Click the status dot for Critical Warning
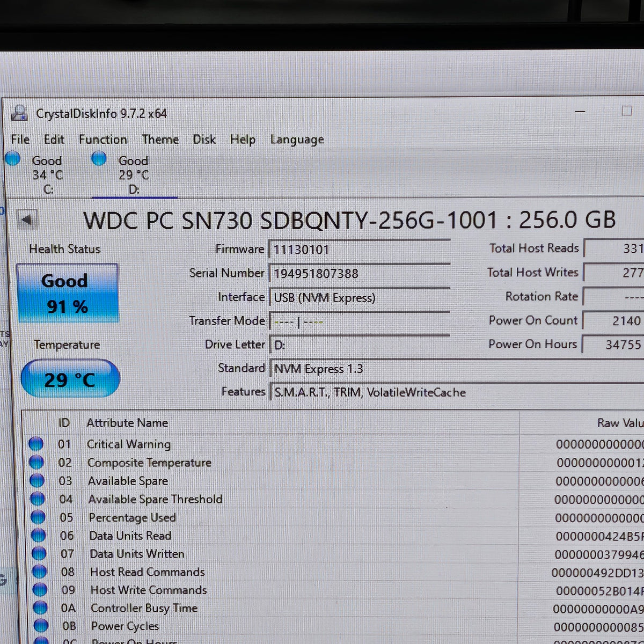The image size is (644, 644). coord(35,444)
